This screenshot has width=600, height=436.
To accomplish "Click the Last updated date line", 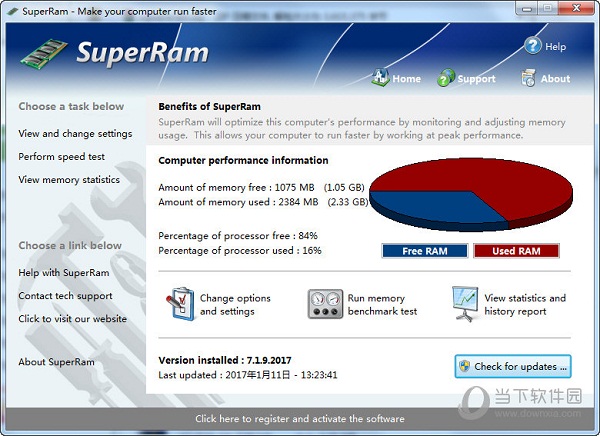I will (x=248, y=375).
